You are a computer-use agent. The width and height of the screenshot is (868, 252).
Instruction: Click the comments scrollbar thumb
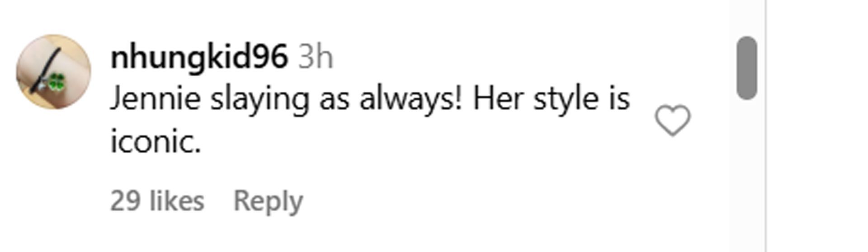pyautogui.click(x=746, y=68)
